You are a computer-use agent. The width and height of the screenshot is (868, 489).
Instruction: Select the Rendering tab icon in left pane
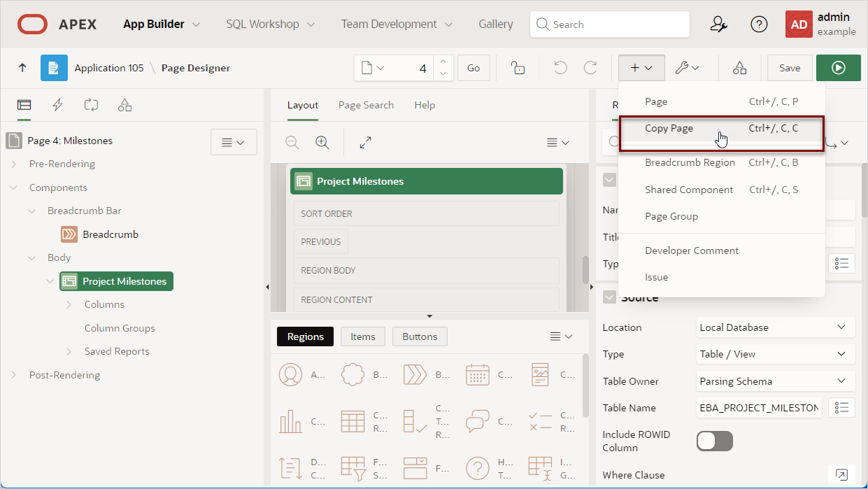[24, 105]
